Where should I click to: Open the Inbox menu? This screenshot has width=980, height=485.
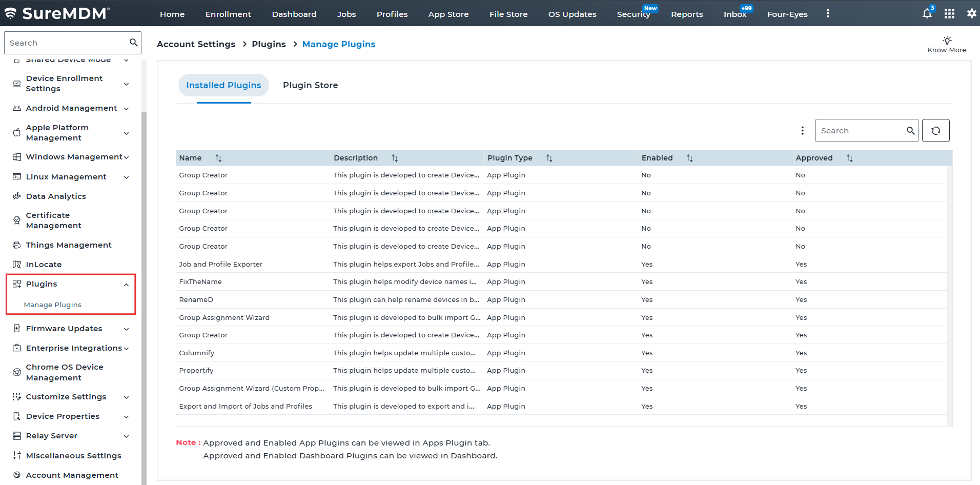click(735, 14)
